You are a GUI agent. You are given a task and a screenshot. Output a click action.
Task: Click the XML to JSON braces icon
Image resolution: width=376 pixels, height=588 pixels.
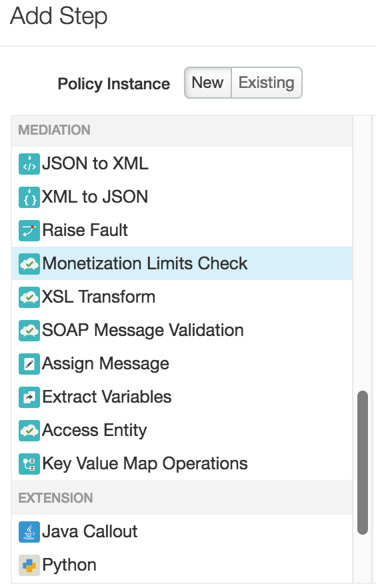(x=29, y=197)
